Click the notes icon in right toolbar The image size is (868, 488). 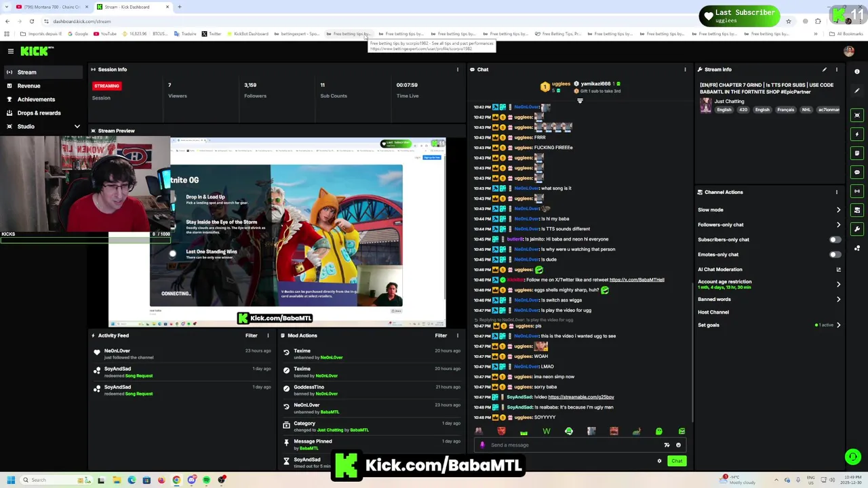(x=857, y=153)
